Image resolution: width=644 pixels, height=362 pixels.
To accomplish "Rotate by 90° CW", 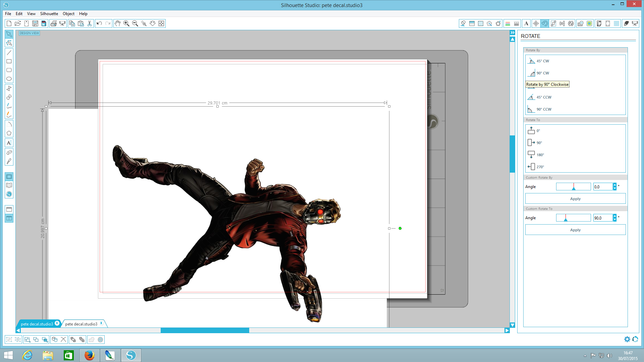I will point(539,73).
